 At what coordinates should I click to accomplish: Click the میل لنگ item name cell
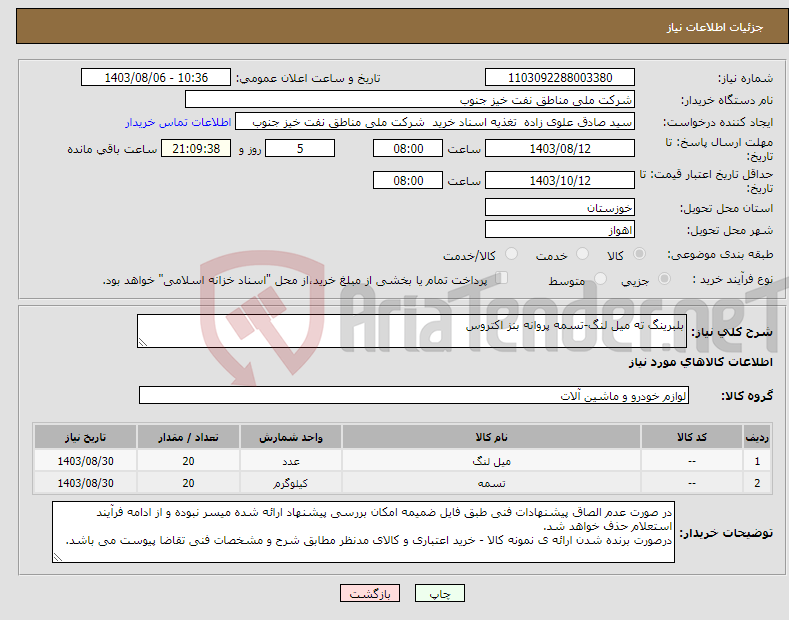coord(491,461)
